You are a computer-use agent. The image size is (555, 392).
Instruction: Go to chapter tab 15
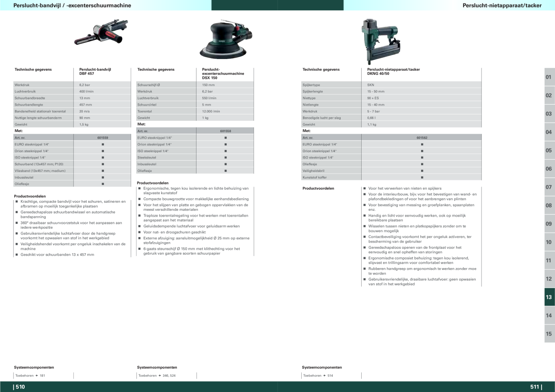tap(549, 334)
